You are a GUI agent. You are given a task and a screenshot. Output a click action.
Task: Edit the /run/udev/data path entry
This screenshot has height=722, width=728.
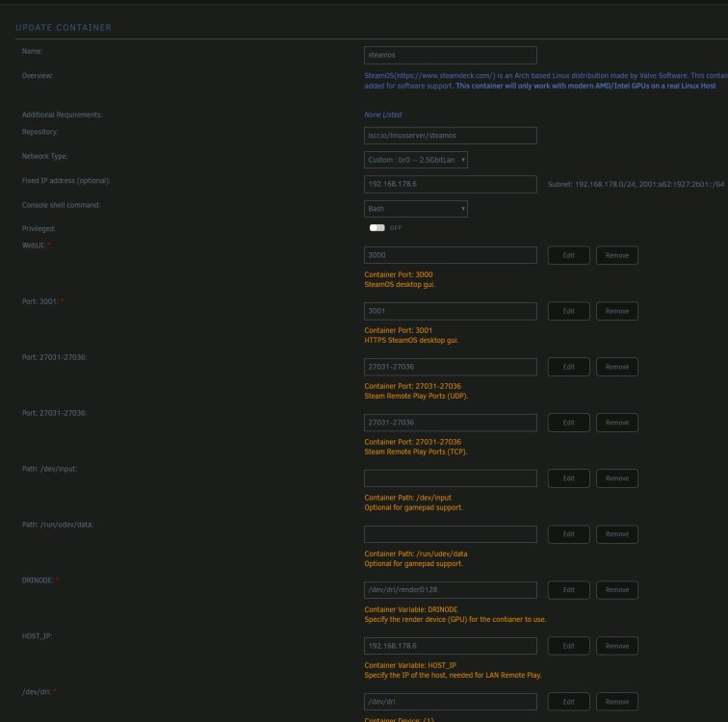(569, 534)
